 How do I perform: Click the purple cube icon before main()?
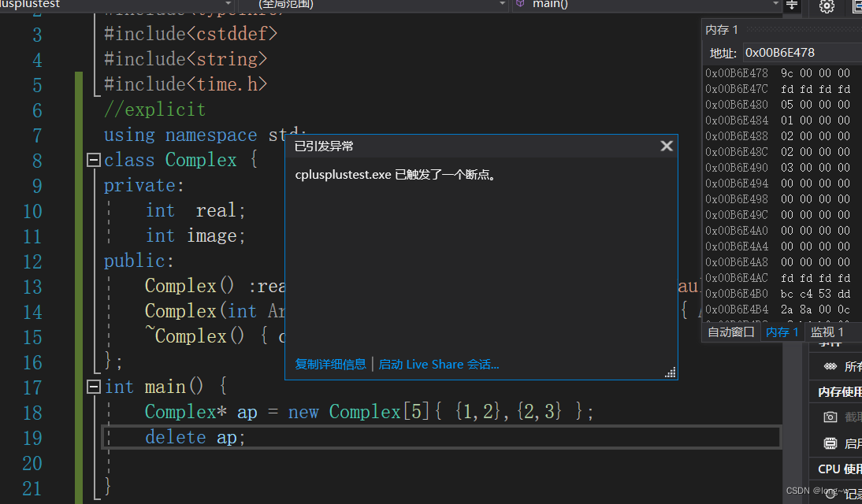coord(520,6)
